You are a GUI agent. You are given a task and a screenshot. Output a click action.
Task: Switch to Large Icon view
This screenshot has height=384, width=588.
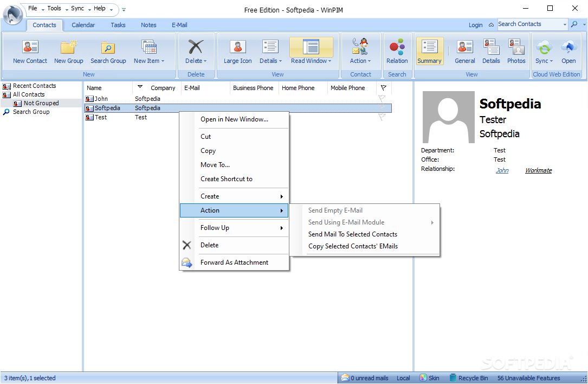point(237,52)
